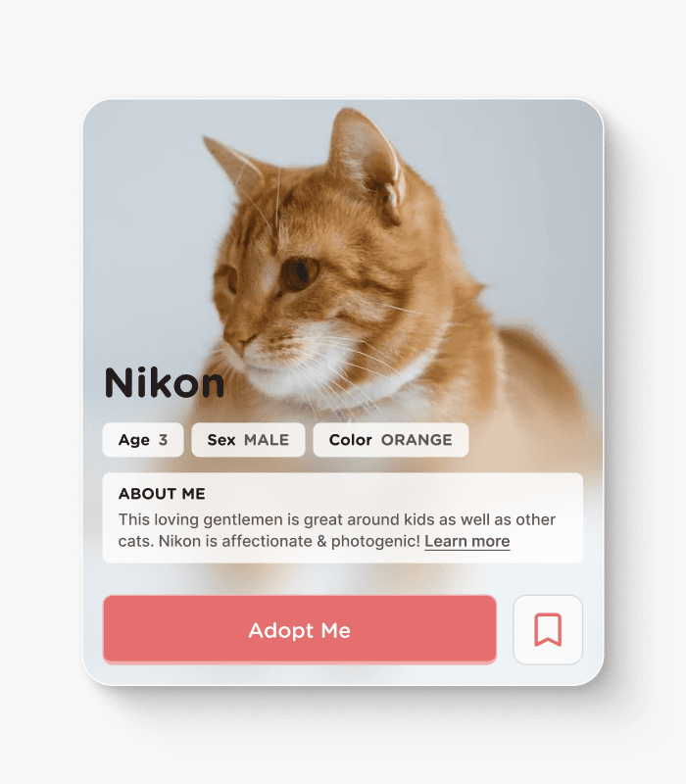This screenshot has width=686, height=784.
Task: Open the Learn more link
Action: 467,542
